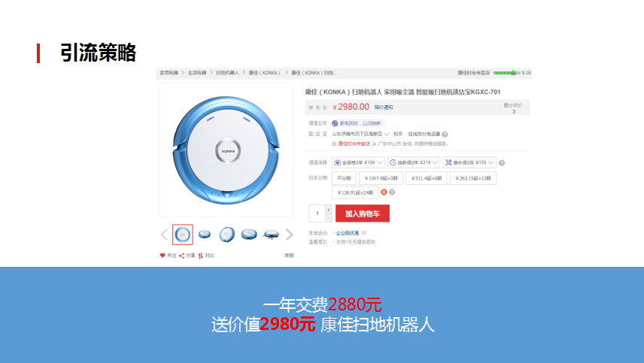Click the question mark after 意外保 dropdown
This screenshot has height=363, width=644.
[x=502, y=163]
